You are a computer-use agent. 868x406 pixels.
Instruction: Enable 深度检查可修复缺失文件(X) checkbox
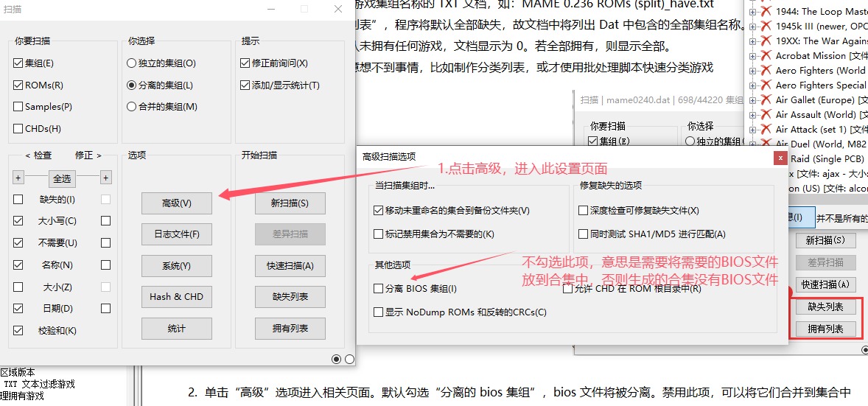[583, 211]
